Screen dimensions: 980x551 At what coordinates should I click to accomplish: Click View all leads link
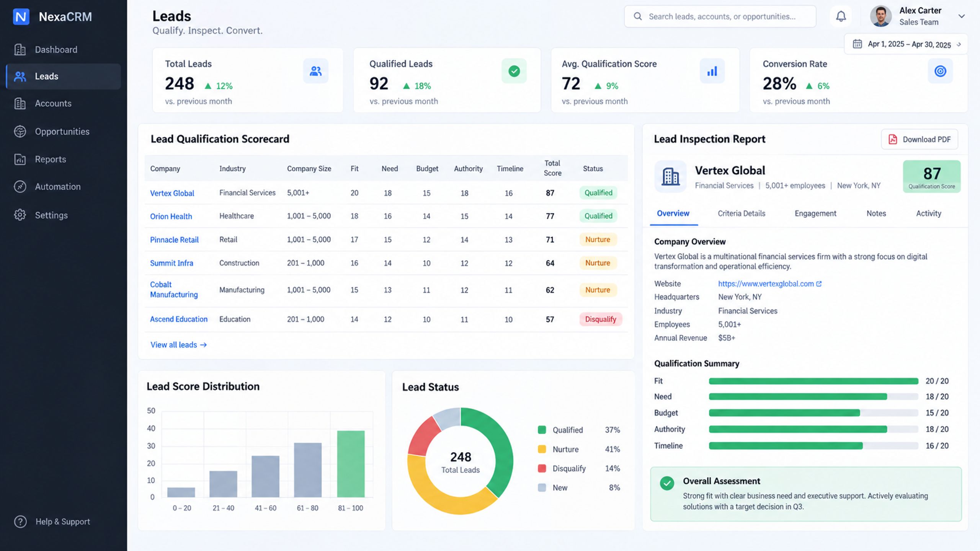point(178,345)
